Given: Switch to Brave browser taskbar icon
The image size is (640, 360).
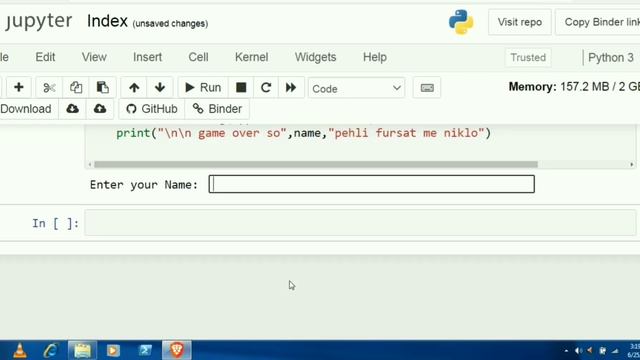Looking at the screenshot, I should (x=176, y=350).
